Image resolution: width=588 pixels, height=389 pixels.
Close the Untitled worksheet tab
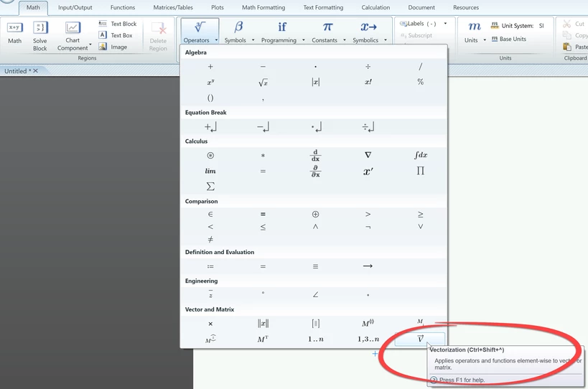coord(36,71)
